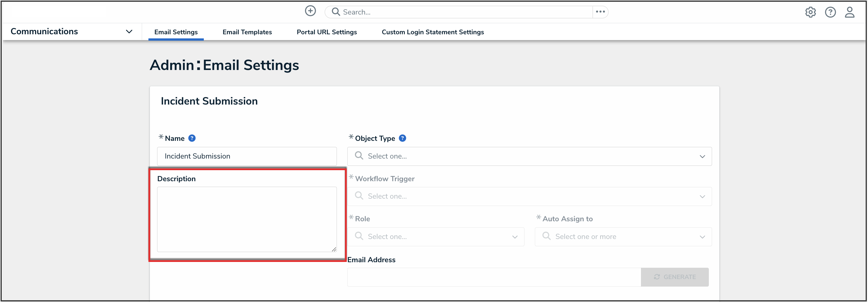Image resolution: width=868 pixels, height=302 pixels.
Task: Open the Auto Assign to dropdown
Action: [623, 237]
